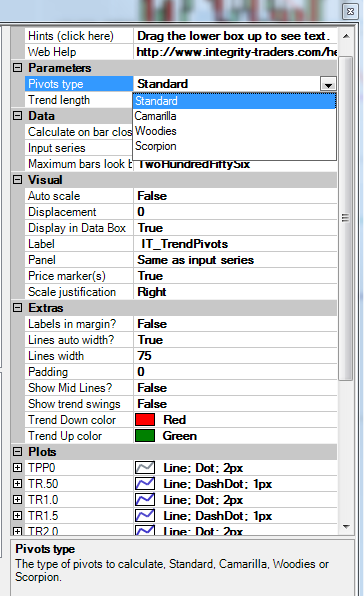This screenshot has width=364, height=596.
Task: Open the Pivots type dropdown arrow
Action: (x=328, y=84)
